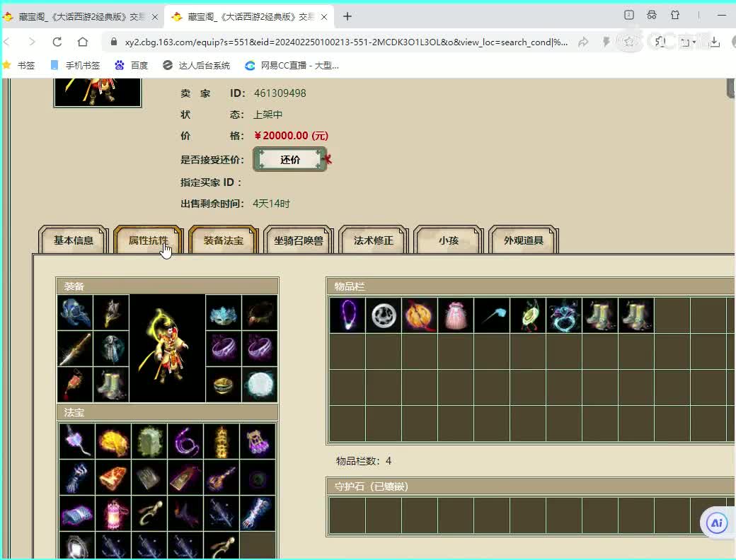Screen dimensions: 736x560
Task: Click the 还价 bargain button
Action: [290, 160]
